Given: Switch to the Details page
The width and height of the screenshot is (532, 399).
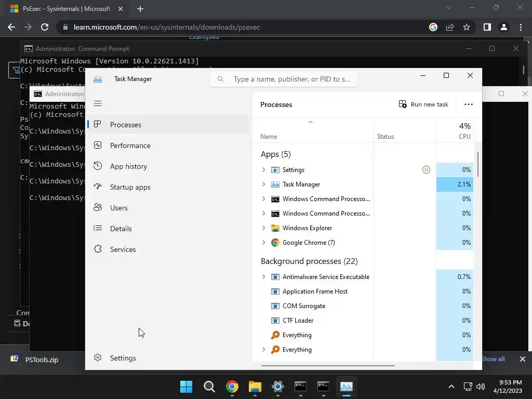Looking at the screenshot, I should coord(168,229).
